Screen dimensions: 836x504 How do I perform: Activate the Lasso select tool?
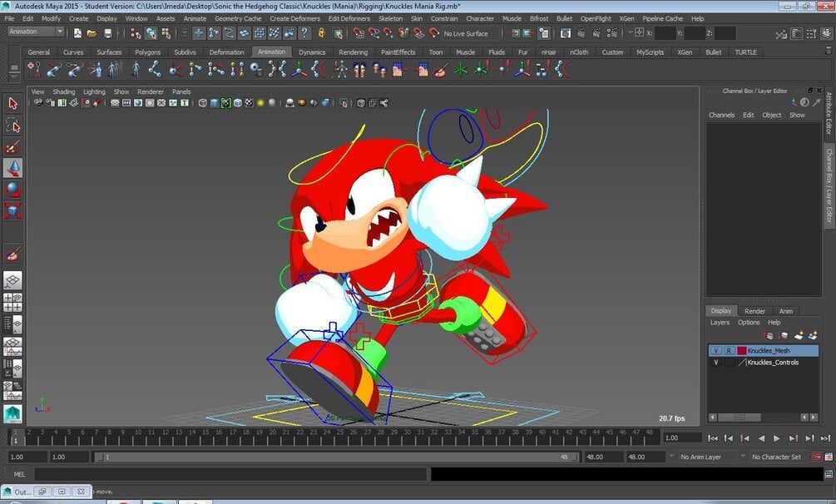12,126
